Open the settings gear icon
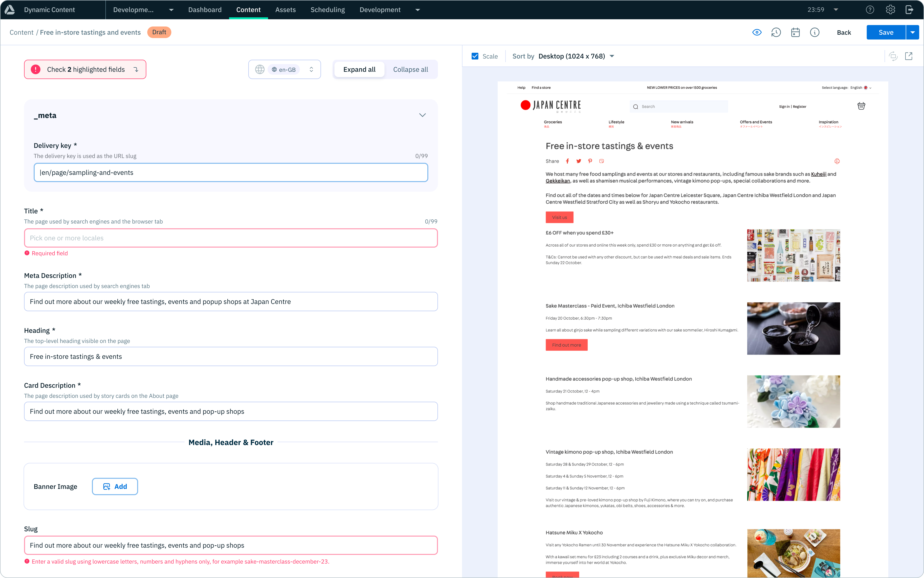 890,10
